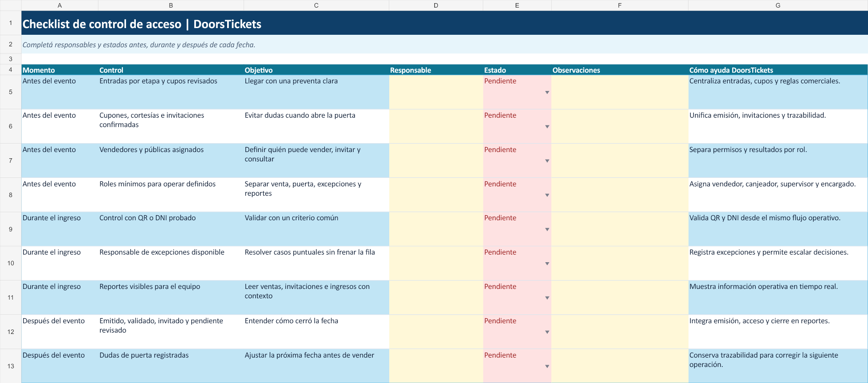The height and width of the screenshot is (383, 868).
Task: Click 'Entender cómo cerró la fecha' cell
Action: click(x=316, y=332)
